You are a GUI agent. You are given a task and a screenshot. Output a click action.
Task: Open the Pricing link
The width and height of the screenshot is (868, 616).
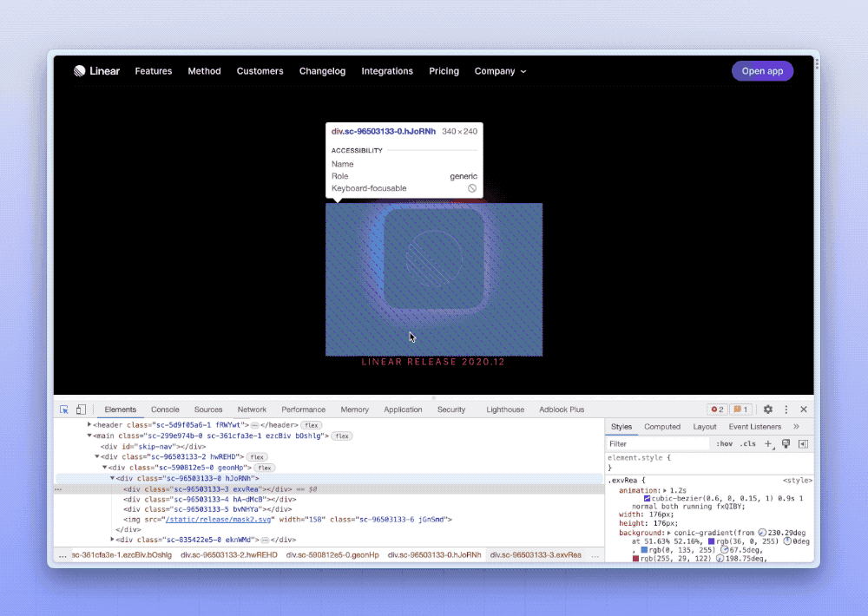(444, 71)
